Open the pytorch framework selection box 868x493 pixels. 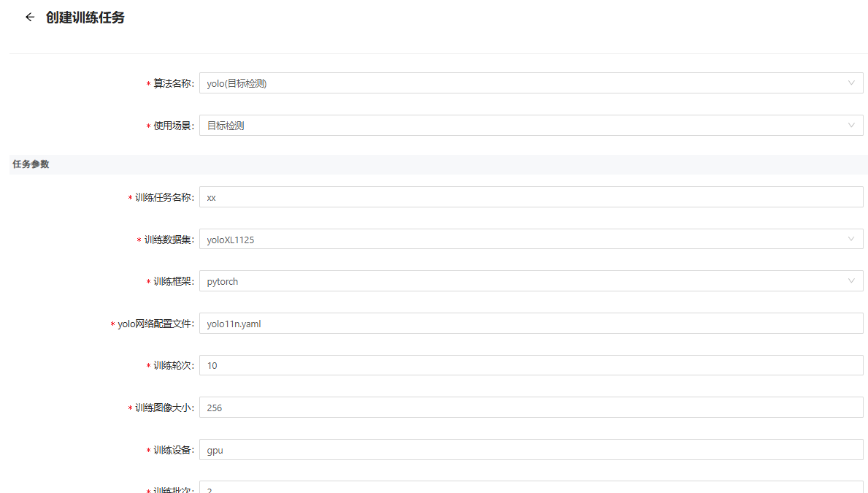tap(511, 281)
